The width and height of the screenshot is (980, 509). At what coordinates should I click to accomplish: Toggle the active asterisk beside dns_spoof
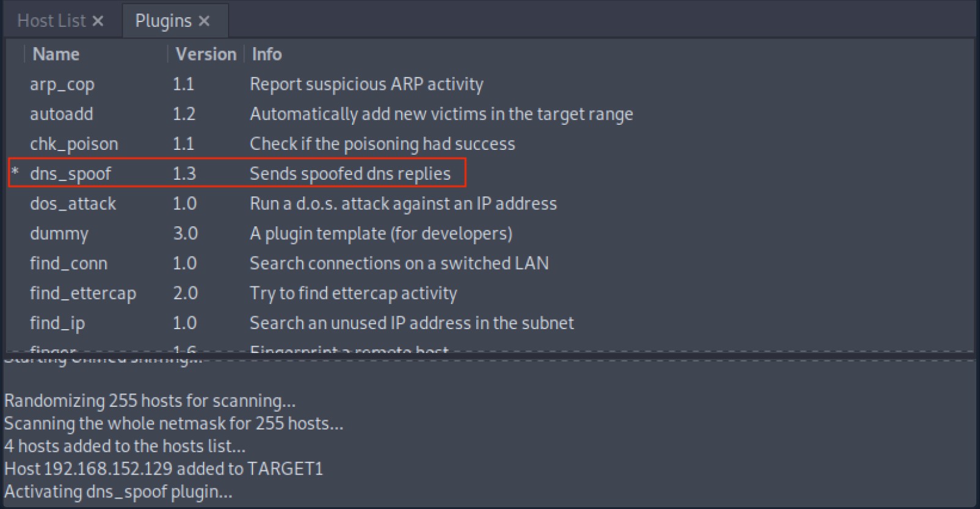pos(15,172)
